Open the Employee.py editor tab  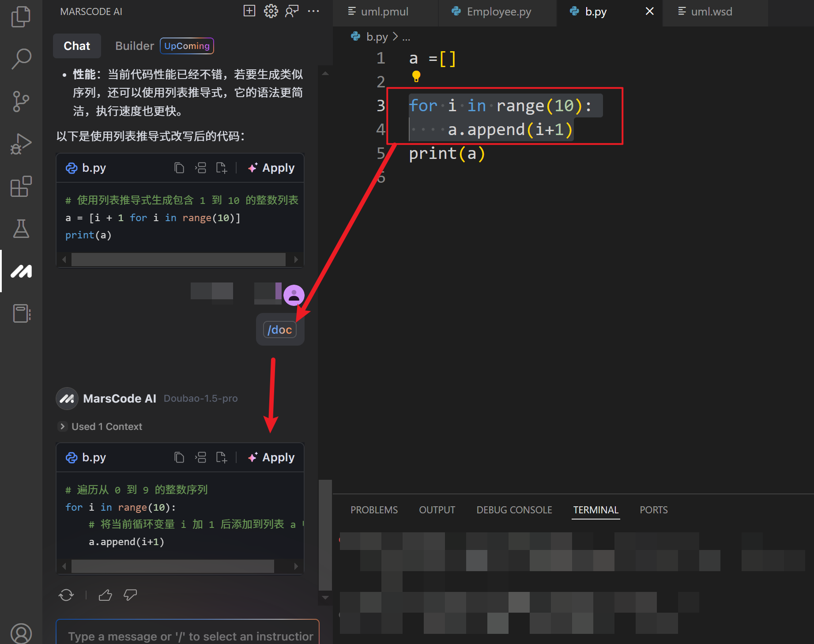(498, 12)
